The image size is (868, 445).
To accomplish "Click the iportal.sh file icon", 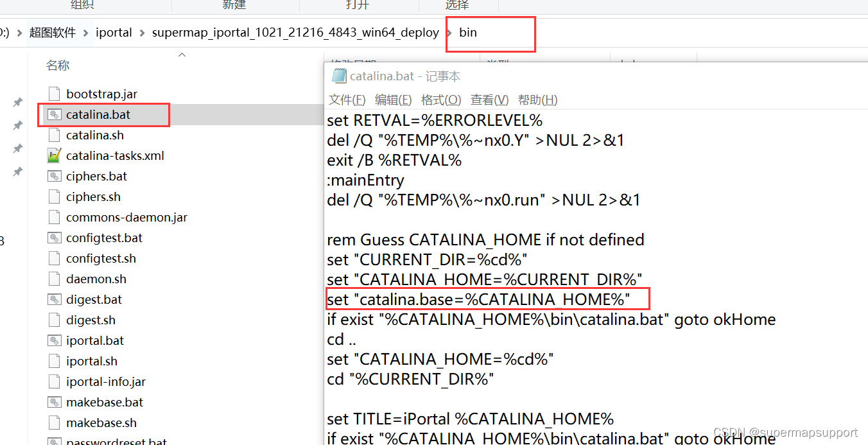I will coord(54,361).
